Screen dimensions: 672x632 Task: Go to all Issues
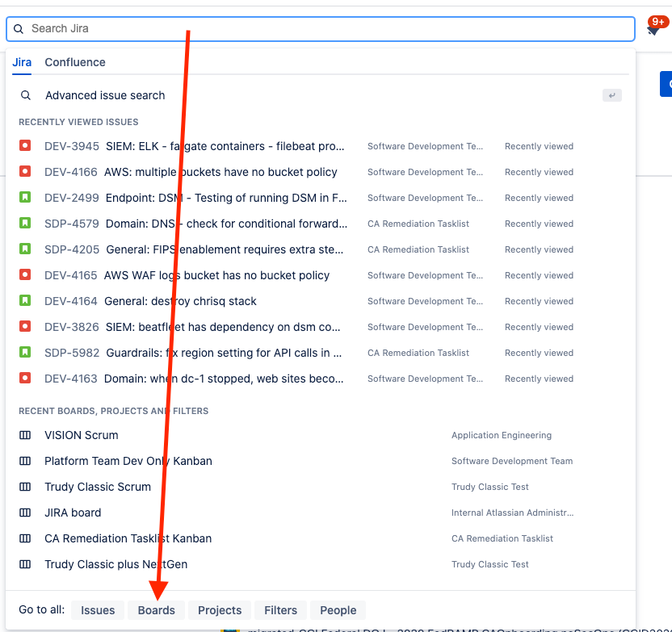point(98,610)
